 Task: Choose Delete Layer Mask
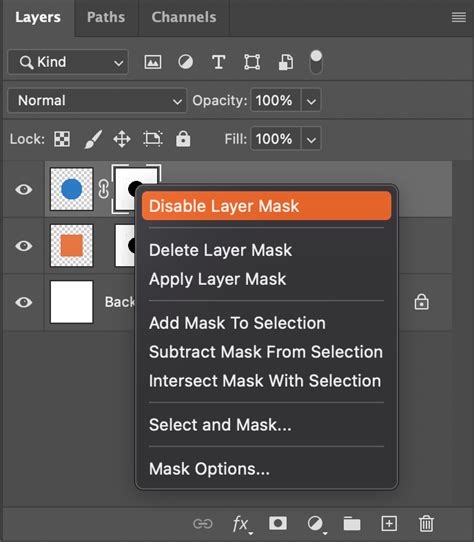tap(266, 250)
